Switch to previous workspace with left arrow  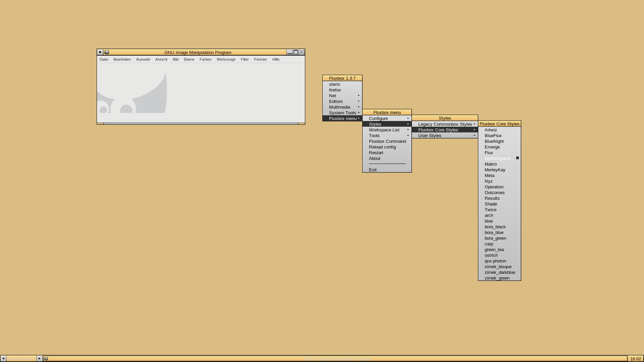coord(3,358)
